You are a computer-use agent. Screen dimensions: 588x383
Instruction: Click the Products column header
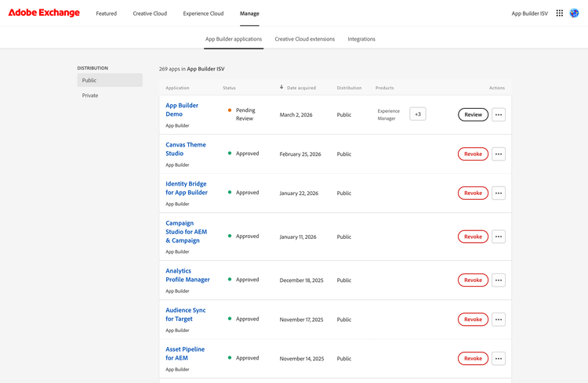pyautogui.click(x=384, y=88)
